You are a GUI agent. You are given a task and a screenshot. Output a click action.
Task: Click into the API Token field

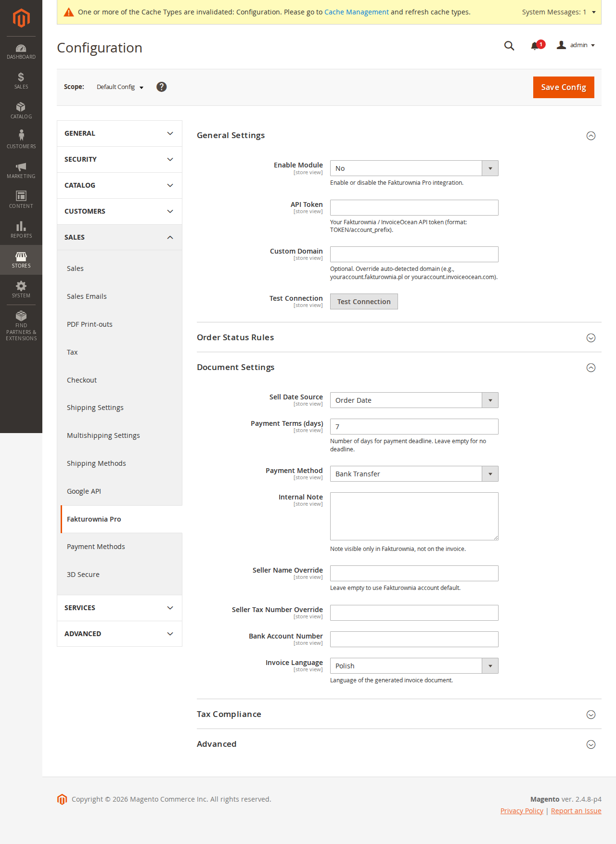pyautogui.click(x=414, y=208)
